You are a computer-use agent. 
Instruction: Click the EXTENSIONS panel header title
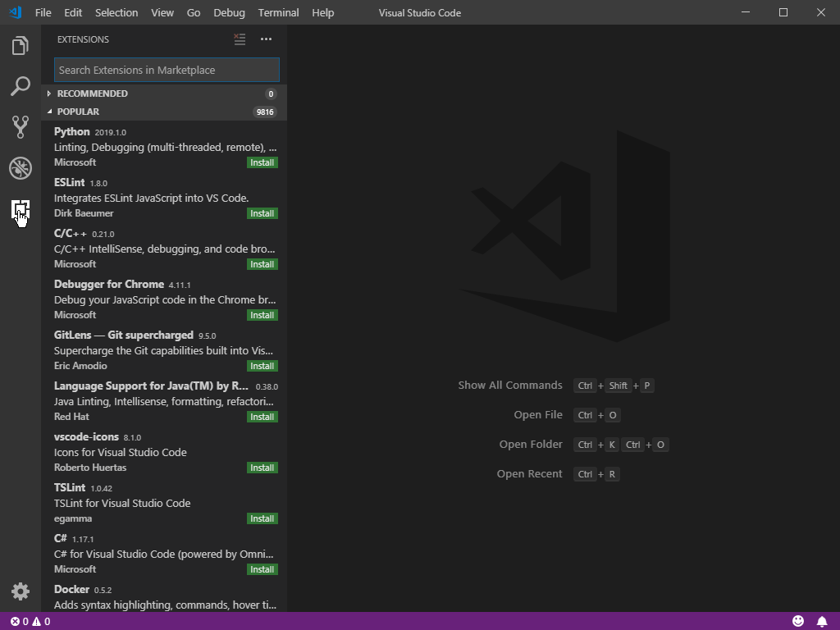pyautogui.click(x=83, y=39)
